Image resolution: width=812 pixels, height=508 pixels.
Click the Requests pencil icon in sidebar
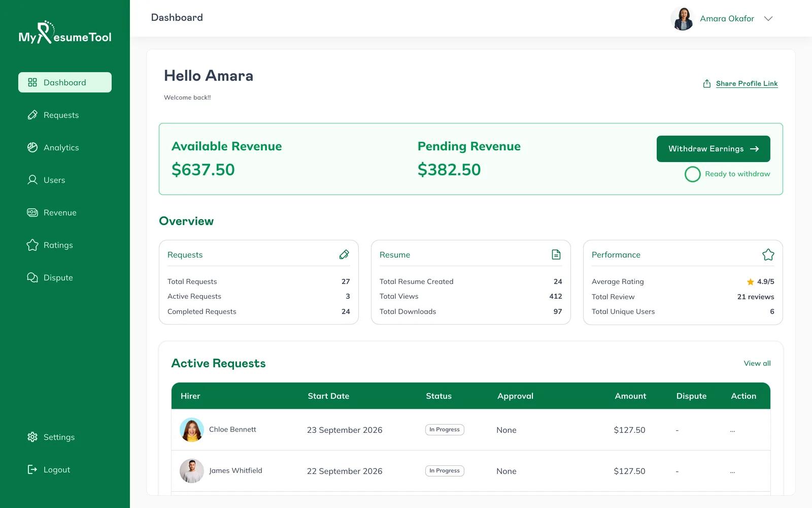[32, 115]
